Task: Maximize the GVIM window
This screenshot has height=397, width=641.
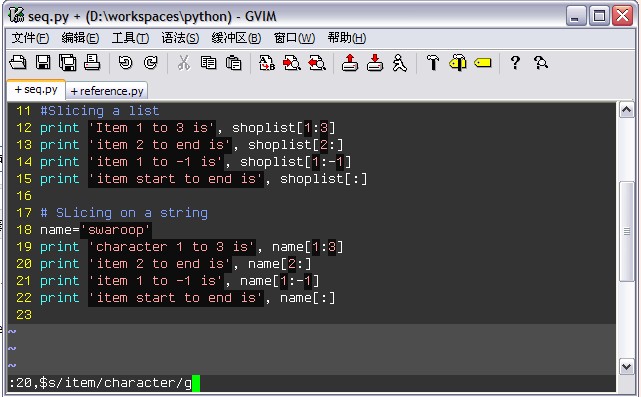Action: 600,16
